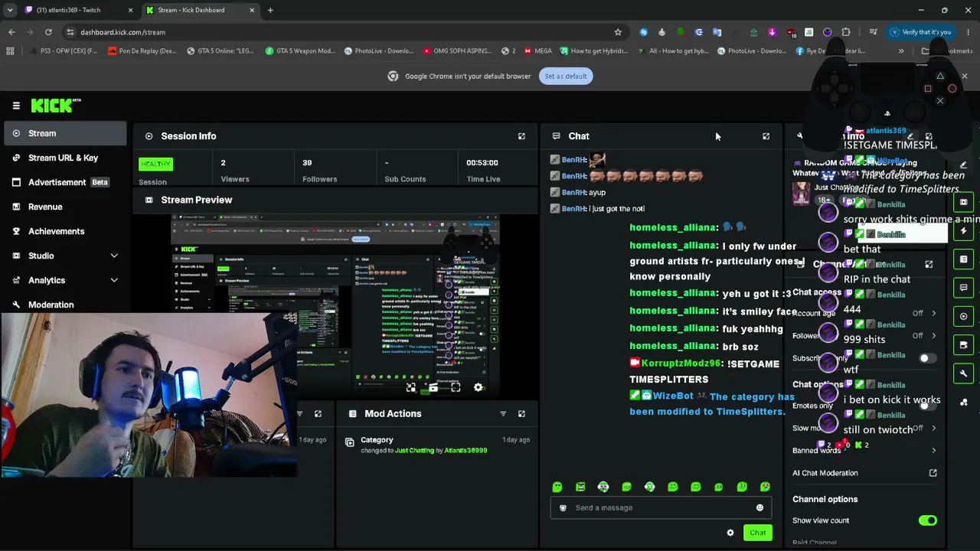The width and height of the screenshot is (980, 551).
Task: Click Set as default browser button
Action: 566,76
